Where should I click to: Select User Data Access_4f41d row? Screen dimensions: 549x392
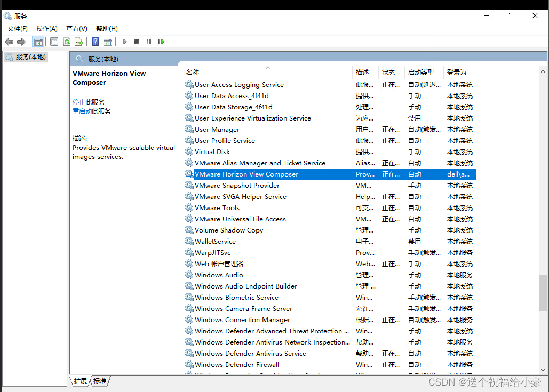(331, 95)
